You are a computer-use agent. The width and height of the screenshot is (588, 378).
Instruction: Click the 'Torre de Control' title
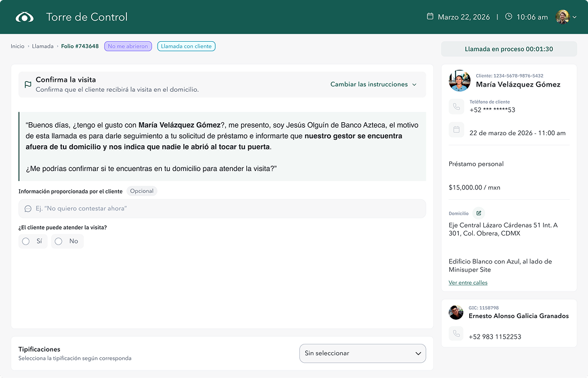pos(87,17)
